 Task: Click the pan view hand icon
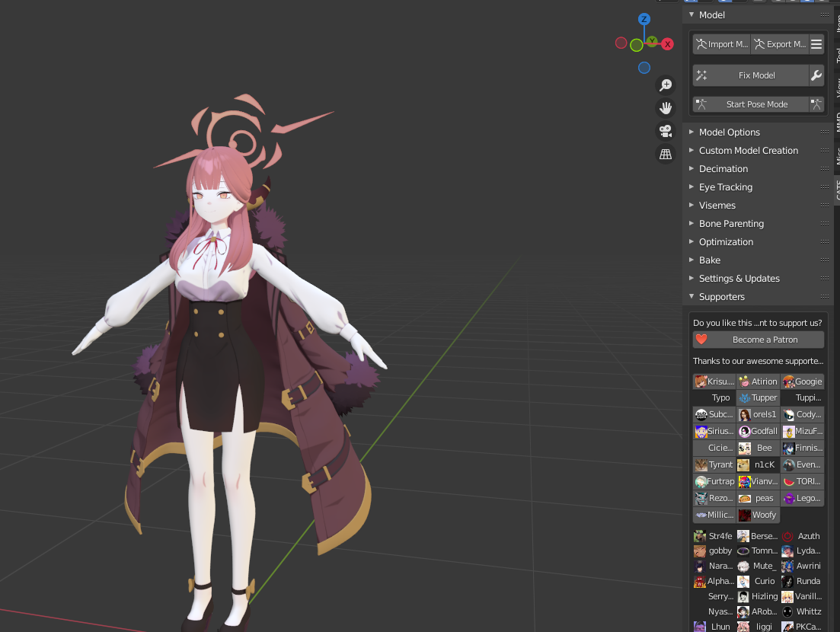(x=666, y=108)
